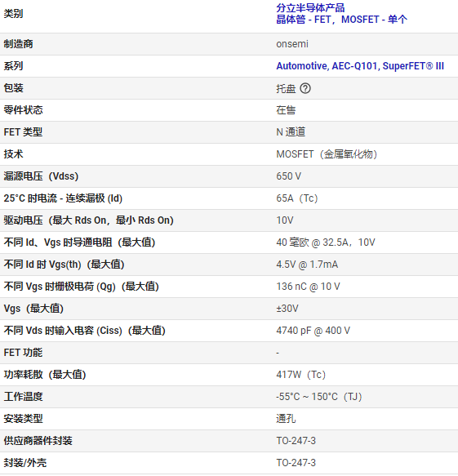This screenshot has height=476, width=458.
Task: Open the 晶体管 - FET，MOSFET - 单个 link
Action: (341, 20)
